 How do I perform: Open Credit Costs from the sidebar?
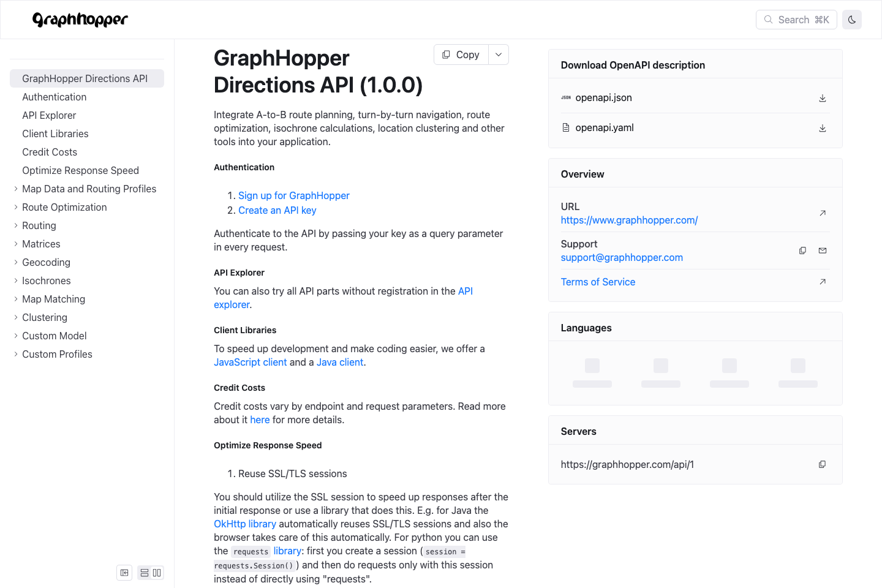[50, 152]
